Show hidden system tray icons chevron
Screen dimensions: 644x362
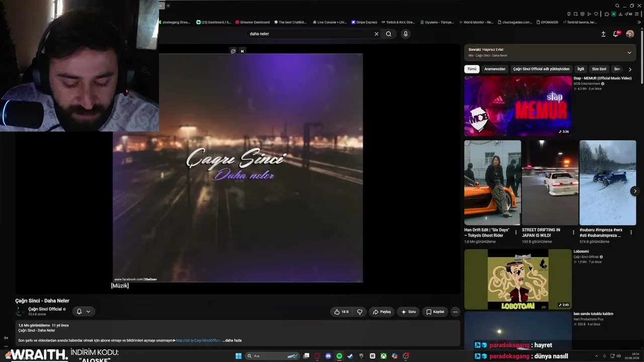tap(597, 356)
